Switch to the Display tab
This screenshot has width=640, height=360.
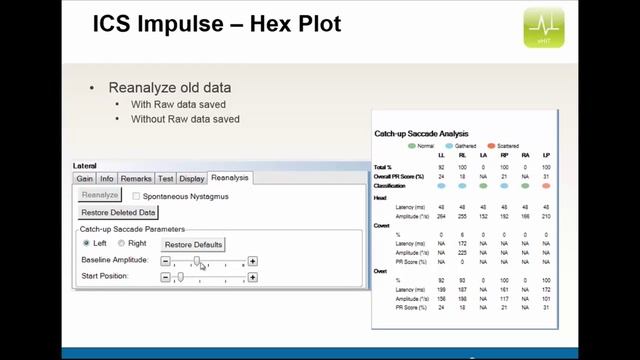(x=191, y=179)
